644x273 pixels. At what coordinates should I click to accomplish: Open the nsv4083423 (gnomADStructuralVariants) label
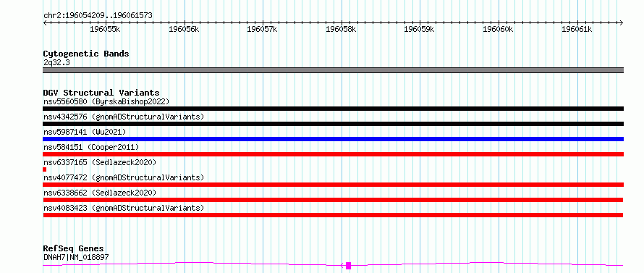(x=124, y=208)
